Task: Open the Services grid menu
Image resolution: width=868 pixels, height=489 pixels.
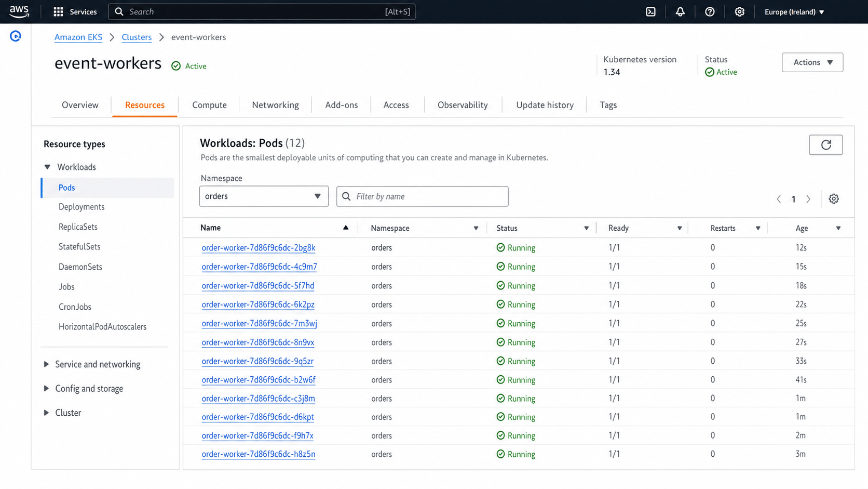Action: [75, 11]
